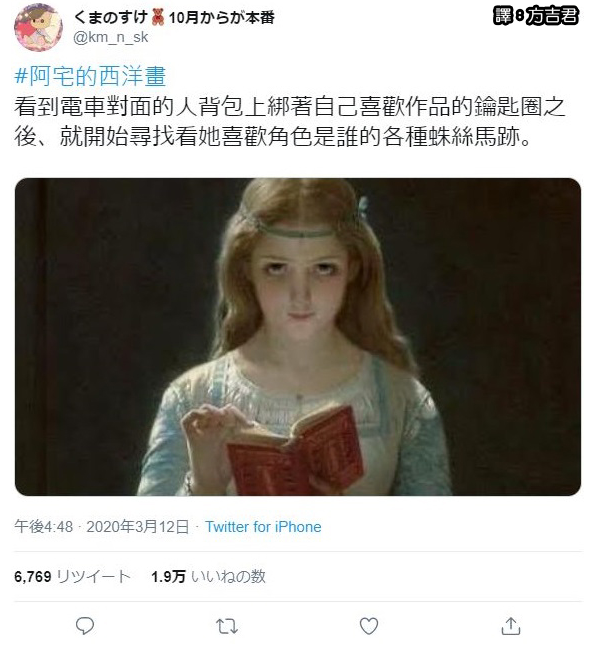604x650 pixels.
Task: Click the teddy bear emoji in the name
Action: tap(158, 17)
